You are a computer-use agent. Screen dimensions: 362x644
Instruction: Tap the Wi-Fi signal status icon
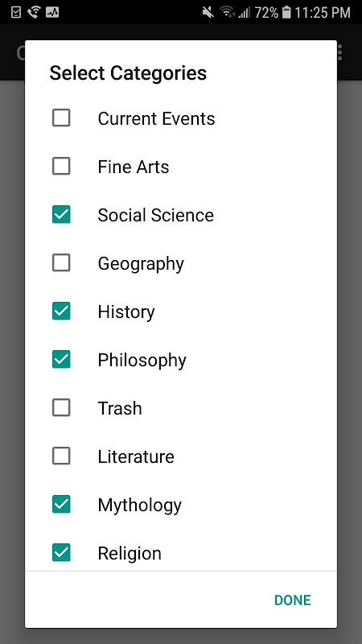point(227,12)
